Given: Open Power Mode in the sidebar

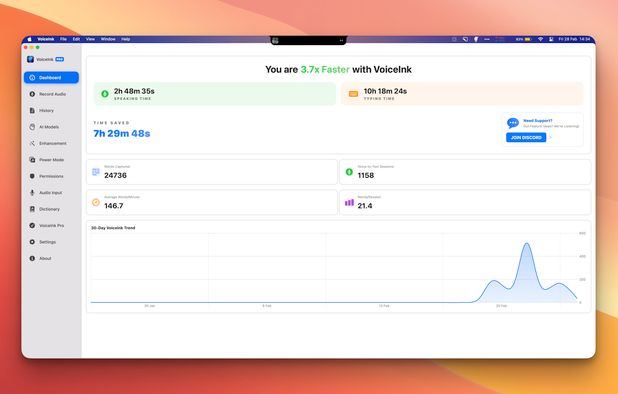Looking at the screenshot, I should tap(51, 160).
